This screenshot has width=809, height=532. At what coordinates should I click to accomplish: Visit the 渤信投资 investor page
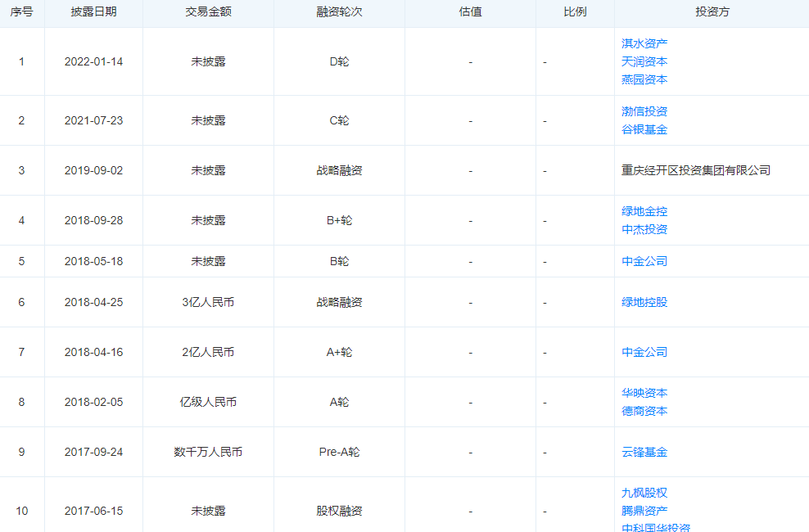[x=644, y=111]
